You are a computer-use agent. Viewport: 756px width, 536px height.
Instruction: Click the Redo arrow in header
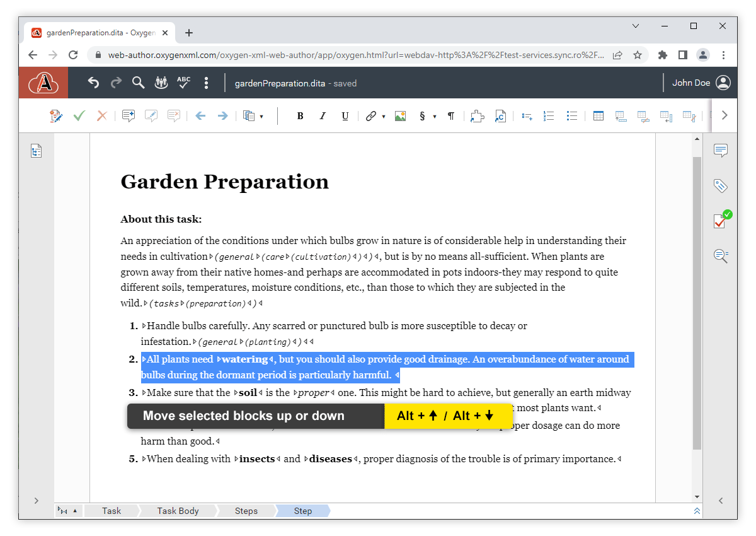coord(116,83)
